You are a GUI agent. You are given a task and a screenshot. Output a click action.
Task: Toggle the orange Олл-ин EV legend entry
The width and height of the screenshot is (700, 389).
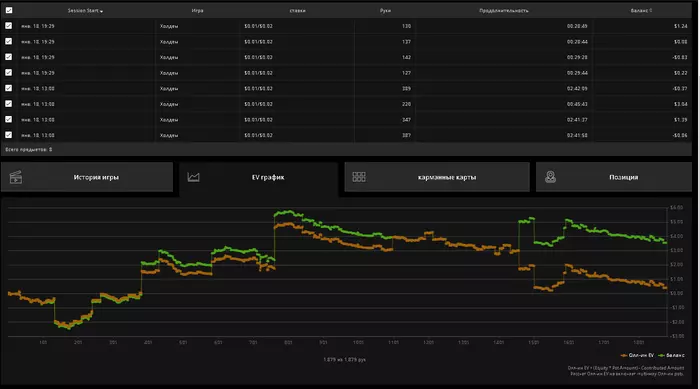637,356
